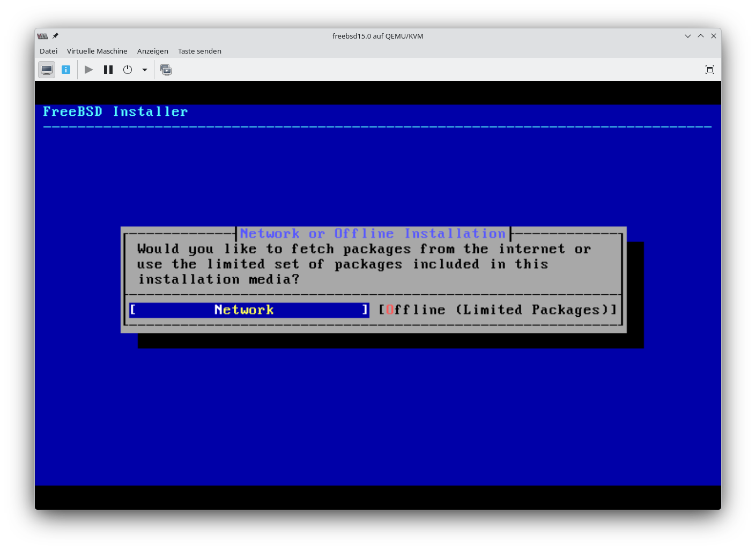Switch to fullscreen view
756x551 pixels.
coord(710,70)
